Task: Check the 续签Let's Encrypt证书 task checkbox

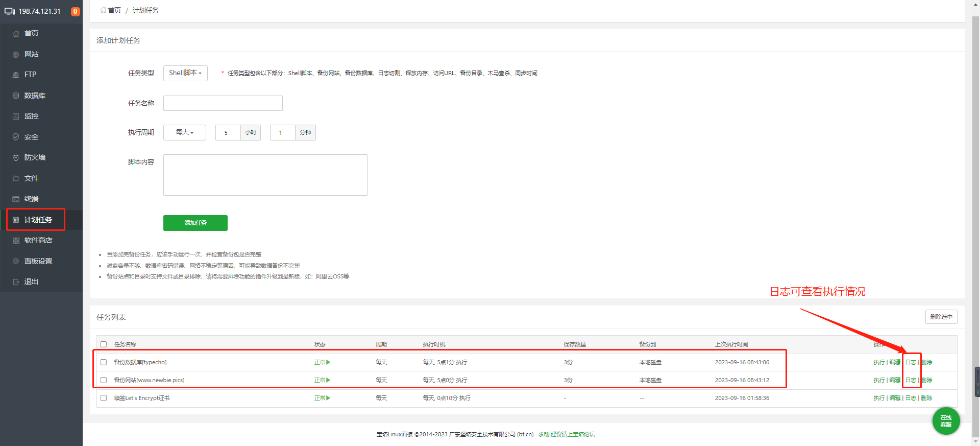Action: click(104, 398)
